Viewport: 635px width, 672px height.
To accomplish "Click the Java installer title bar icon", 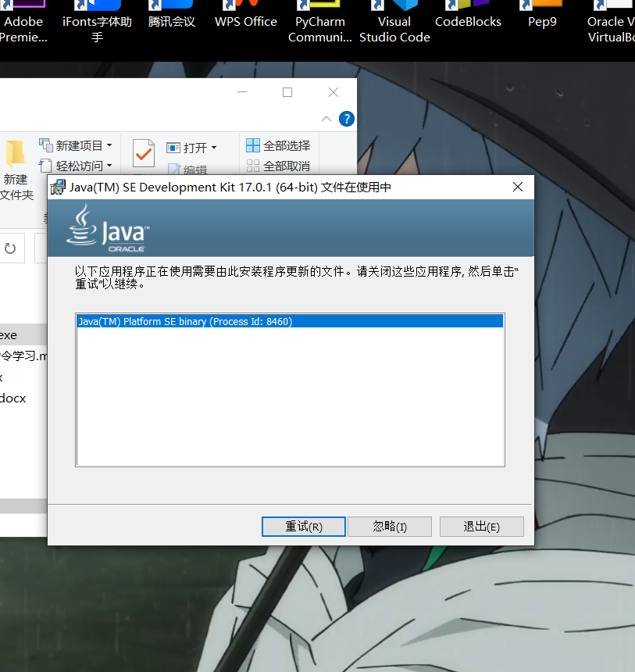I will 58,188.
